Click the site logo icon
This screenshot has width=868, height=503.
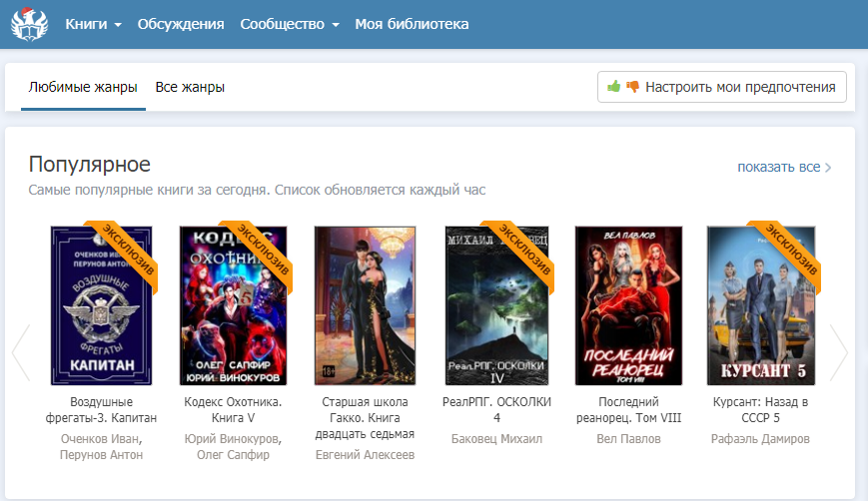pyautogui.click(x=29, y=24)
